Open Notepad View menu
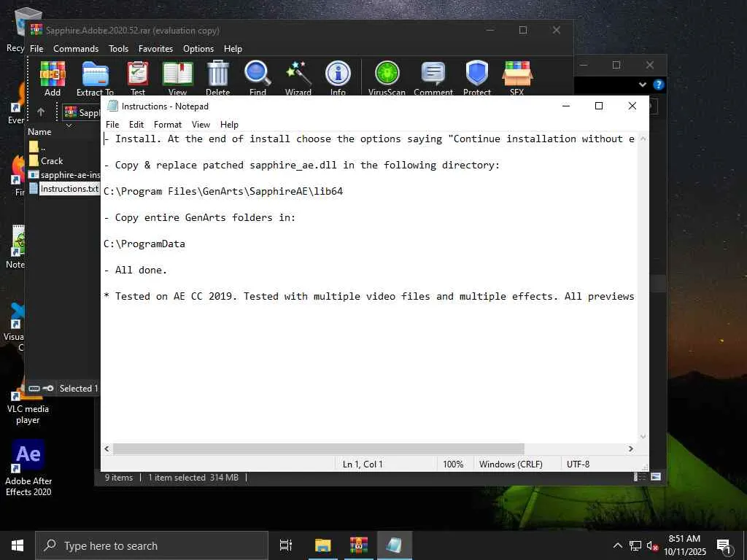This screenshot has height=560, width=747. [201, 124]
